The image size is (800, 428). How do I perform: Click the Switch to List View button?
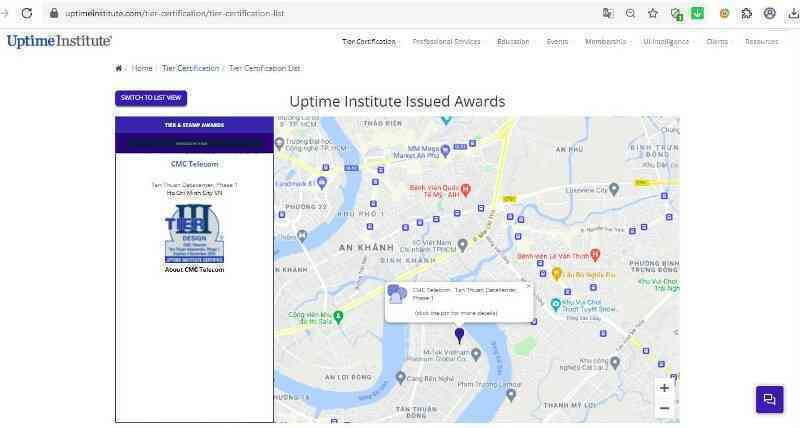tap(151, 98)
